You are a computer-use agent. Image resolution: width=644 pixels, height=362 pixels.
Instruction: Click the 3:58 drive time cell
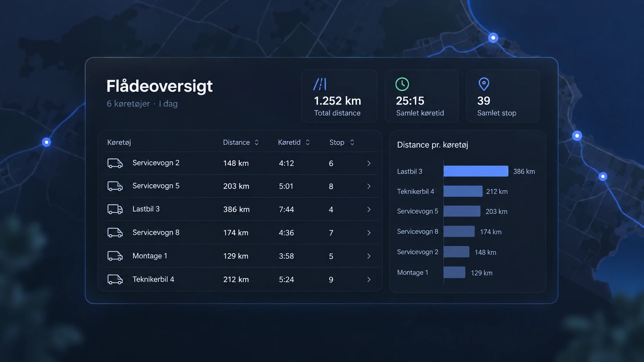click(x=287, y=256)
